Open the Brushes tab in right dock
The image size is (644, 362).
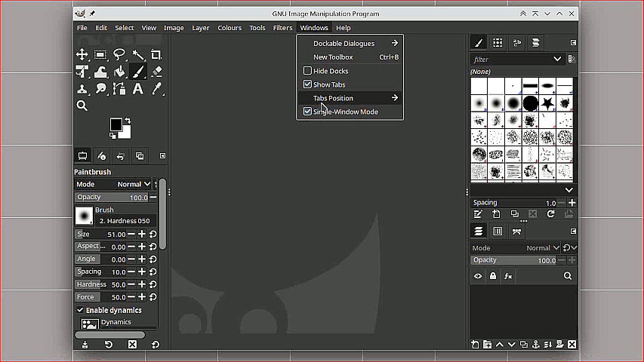(x=479, y=43)
